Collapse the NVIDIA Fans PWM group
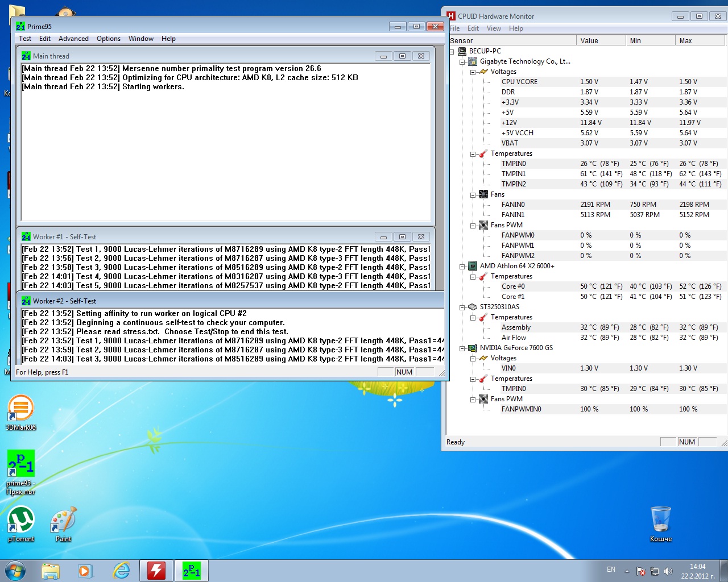The width and height of the screenshot is (728, 582). [x=473, y=399]
